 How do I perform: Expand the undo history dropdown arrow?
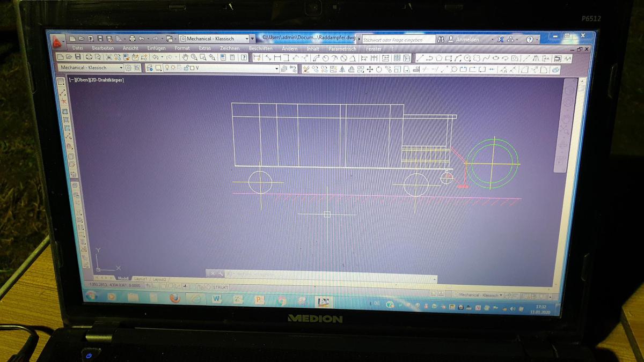[x=148, y=39]
